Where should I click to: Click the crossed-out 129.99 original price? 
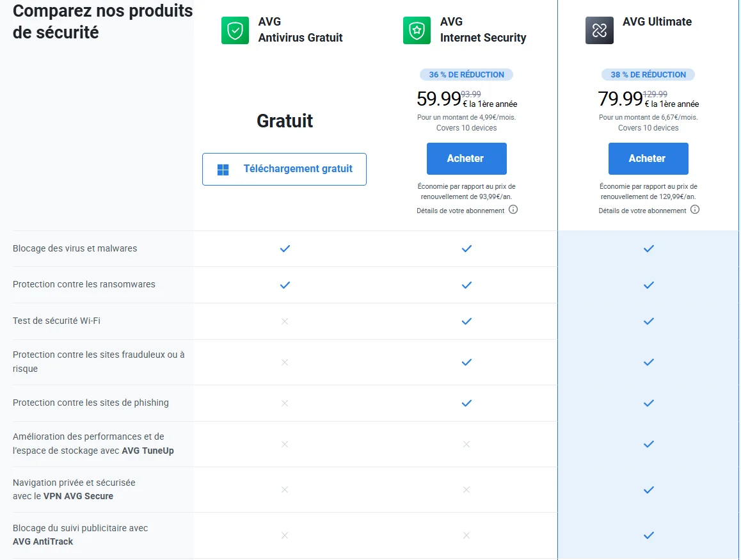[655, 94]
